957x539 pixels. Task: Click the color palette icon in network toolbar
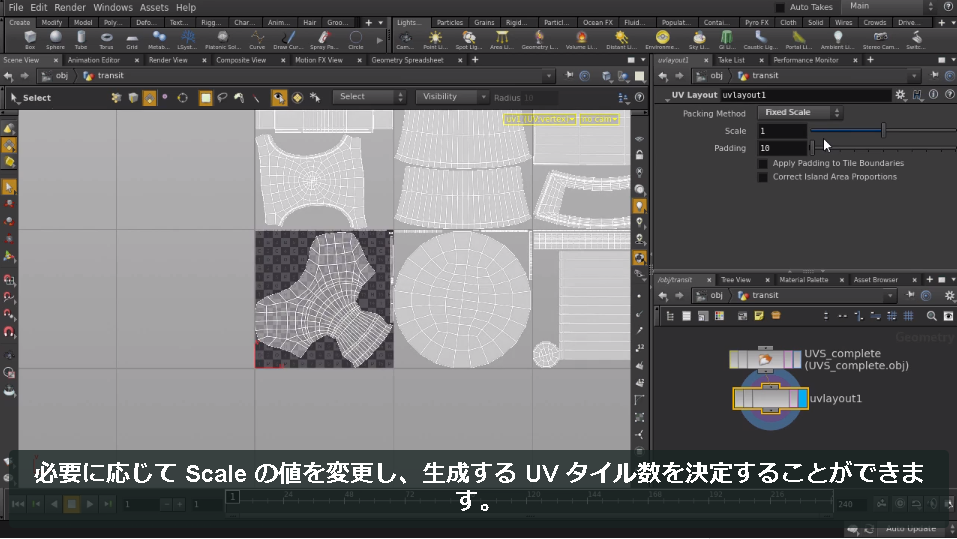[x=720, y=316]
